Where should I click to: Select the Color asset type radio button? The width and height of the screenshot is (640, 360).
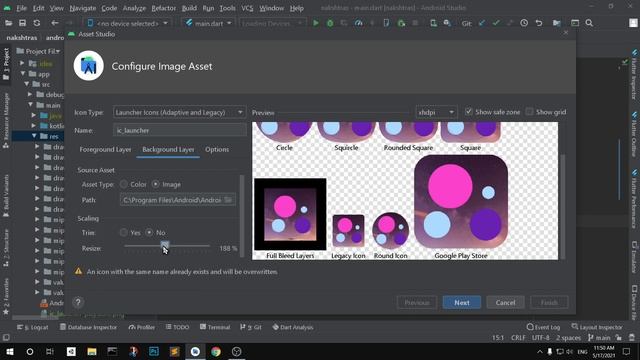click(124, 184)
